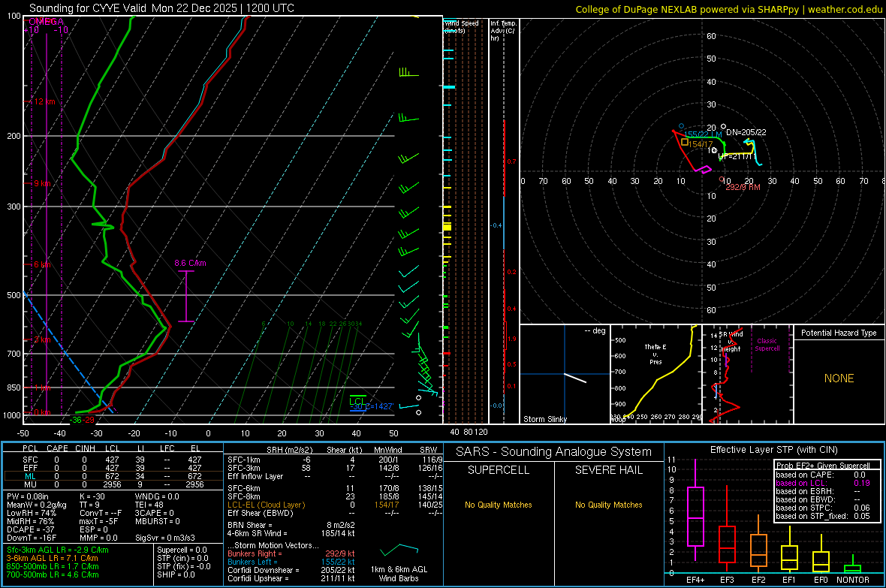Click the Bunkers Left storm motion
Screen dimensions: 886x588
[x=291, y=562]
